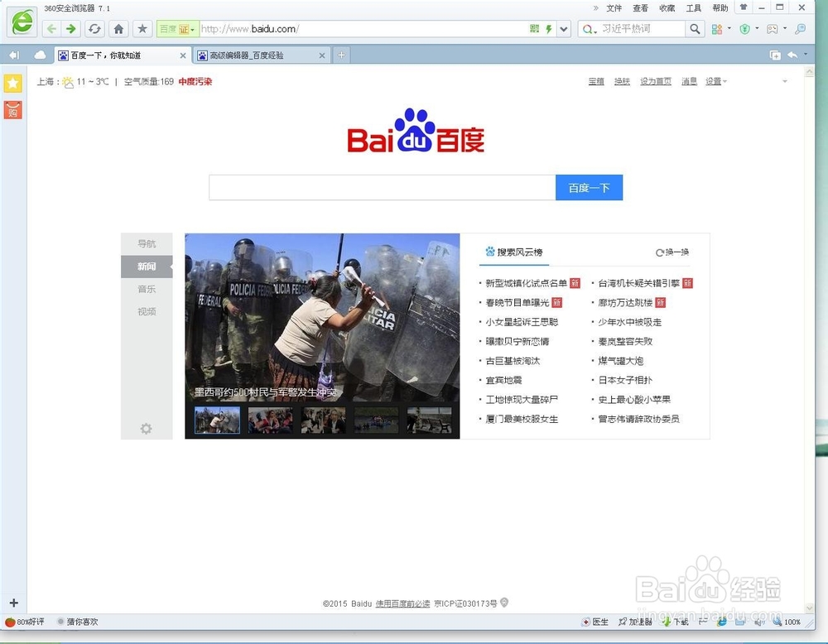The image size is (828, 644).
Task: Toggle the sidebar with the collapse arrow icon
Action: click(x=14, y=55)
